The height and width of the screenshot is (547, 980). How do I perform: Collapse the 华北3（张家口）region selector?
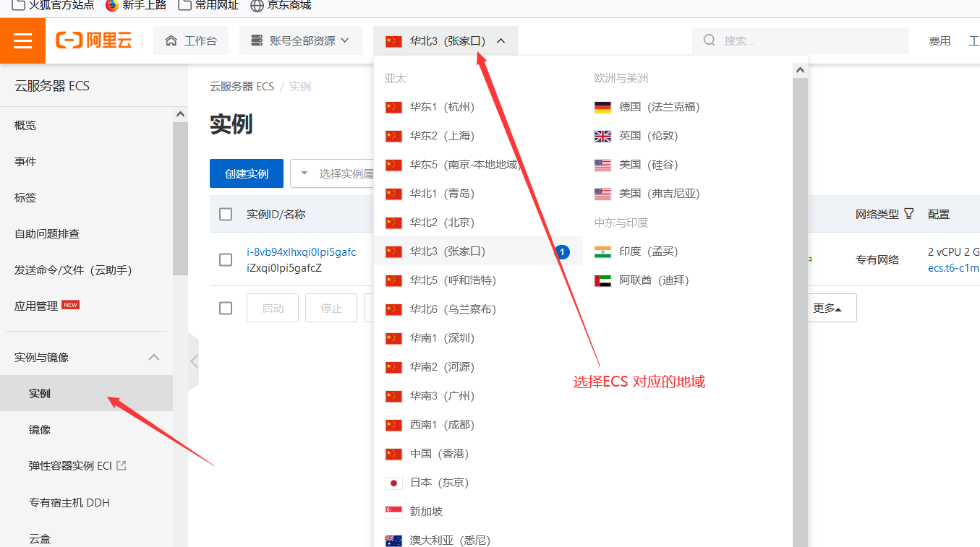[446, 40]
